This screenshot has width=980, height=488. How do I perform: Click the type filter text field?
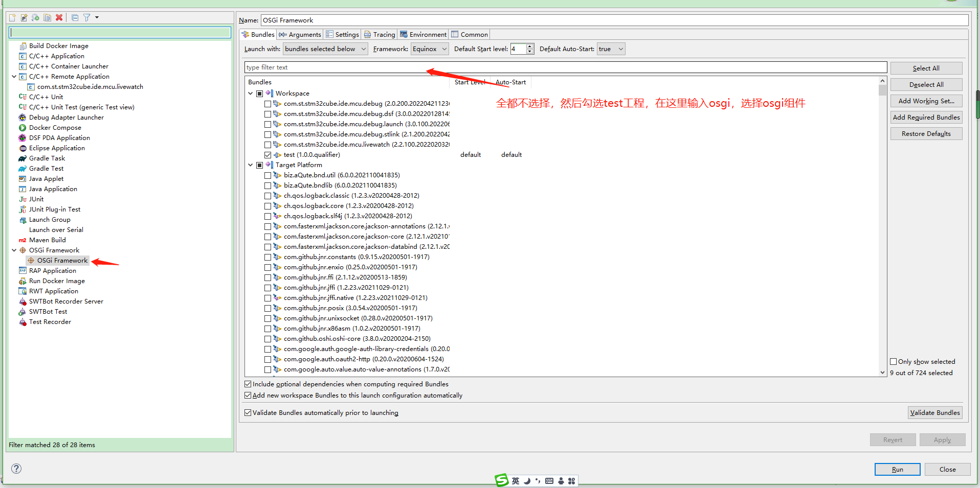point(358,67)
